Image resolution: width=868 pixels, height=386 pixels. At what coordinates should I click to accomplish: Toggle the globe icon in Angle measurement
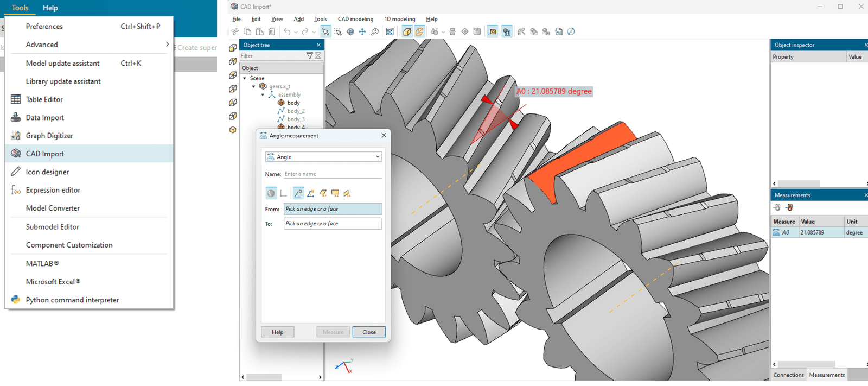pyautogui.click(x=271, y=193)
